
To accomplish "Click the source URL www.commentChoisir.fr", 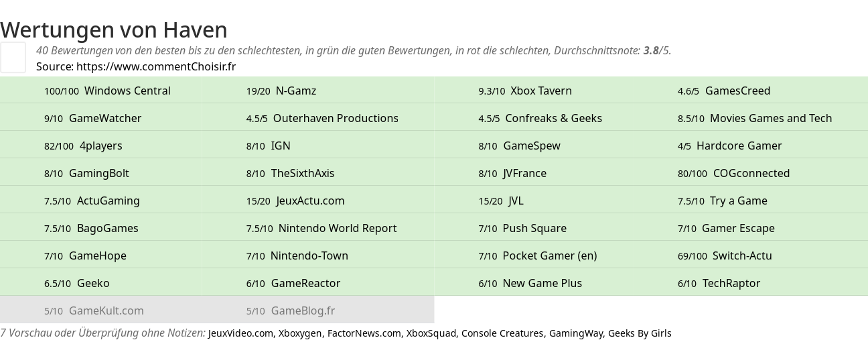I will click(156, 66).
